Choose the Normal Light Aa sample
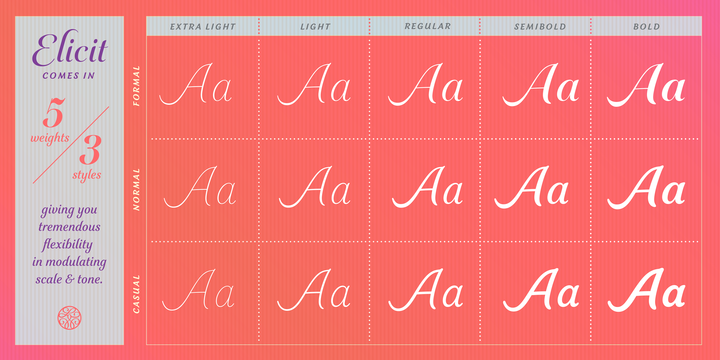The image size is (720, 360). tap(315, 187)
